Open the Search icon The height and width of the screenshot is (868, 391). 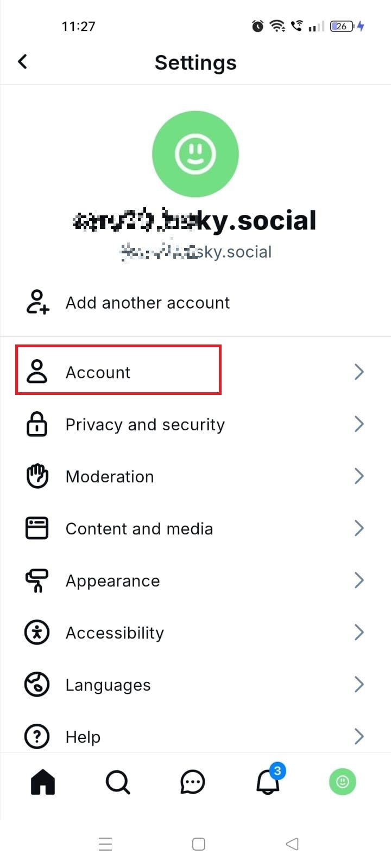118,781
